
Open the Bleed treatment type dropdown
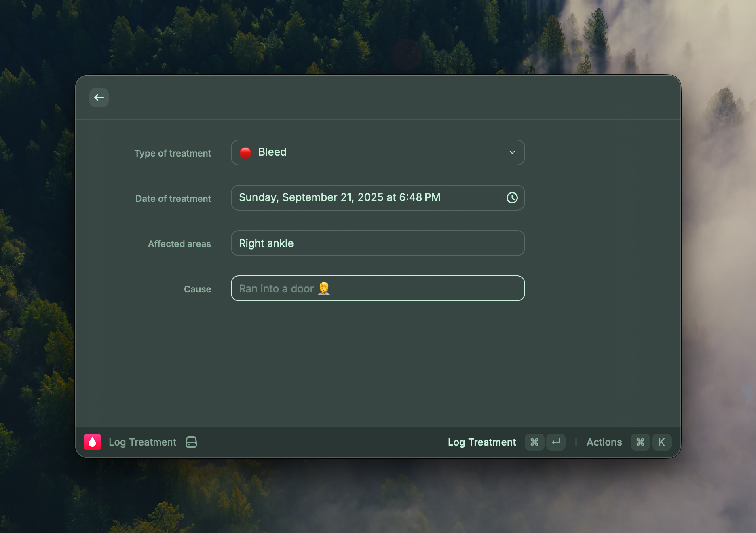[x=377, y=152]
